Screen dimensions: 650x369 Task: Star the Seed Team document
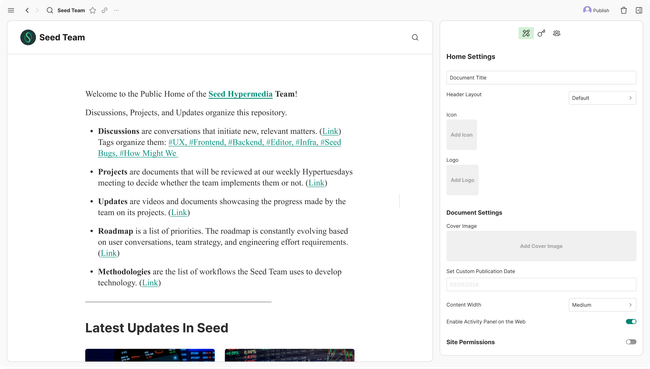click(93, 10)
